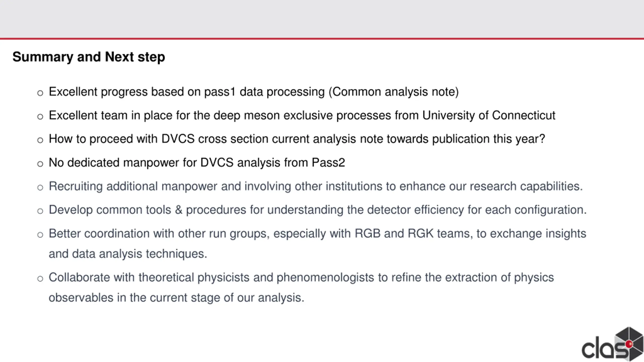Click the red divider line under header
Screen dimensions: 644x362
322,39
